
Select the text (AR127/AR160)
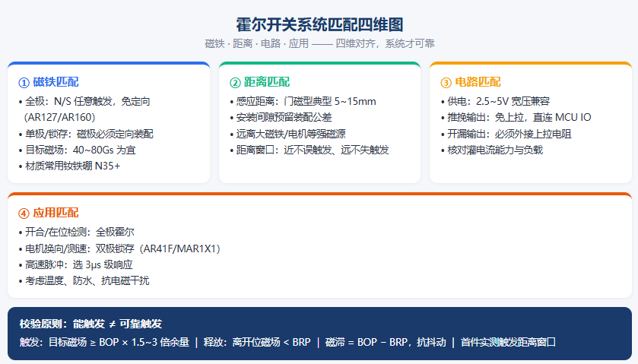point(60,118)
